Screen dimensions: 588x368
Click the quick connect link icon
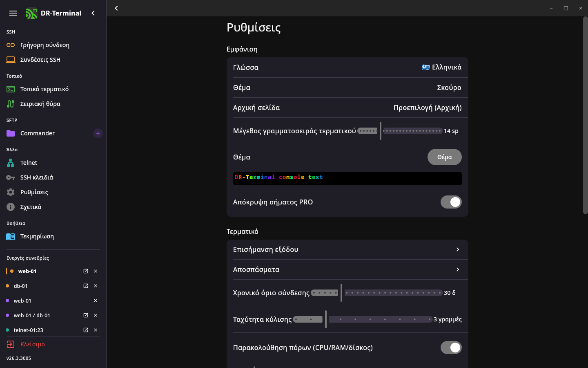coord(11,45)
